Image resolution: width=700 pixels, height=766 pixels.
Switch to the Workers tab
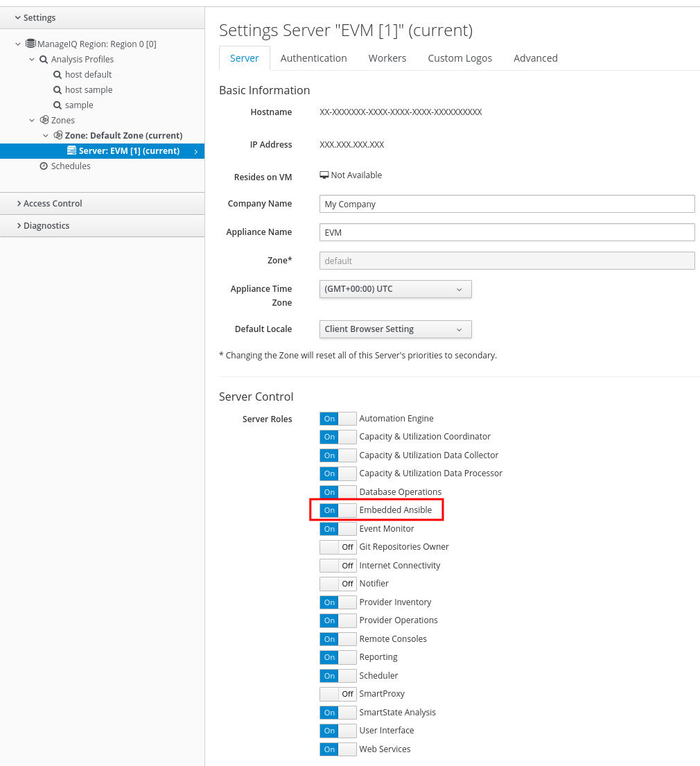(x=387, y=58)
